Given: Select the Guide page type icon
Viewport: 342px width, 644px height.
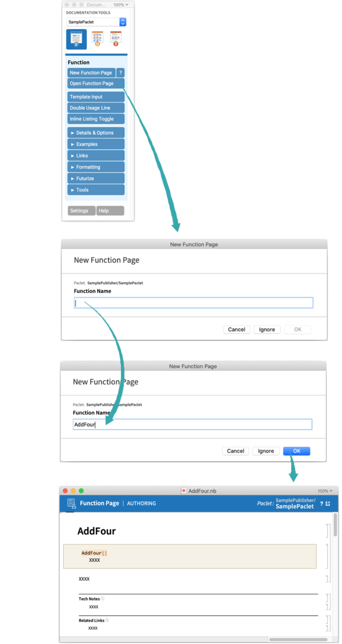Looking at the screenshot, I should 97,39.
